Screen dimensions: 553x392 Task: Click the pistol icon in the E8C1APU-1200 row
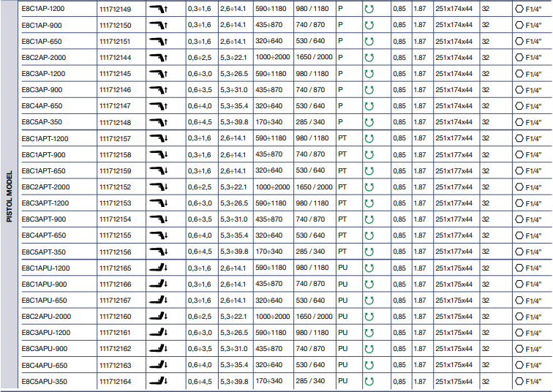(158, 268)
